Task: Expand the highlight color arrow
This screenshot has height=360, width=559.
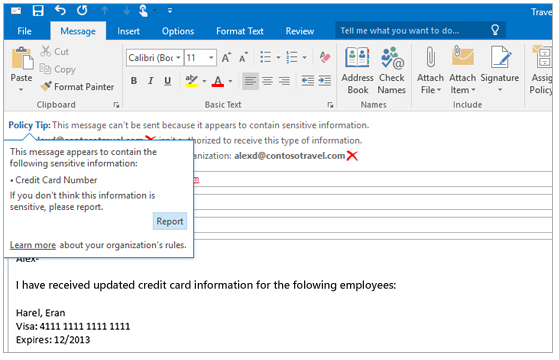Action: pos(204,81)
